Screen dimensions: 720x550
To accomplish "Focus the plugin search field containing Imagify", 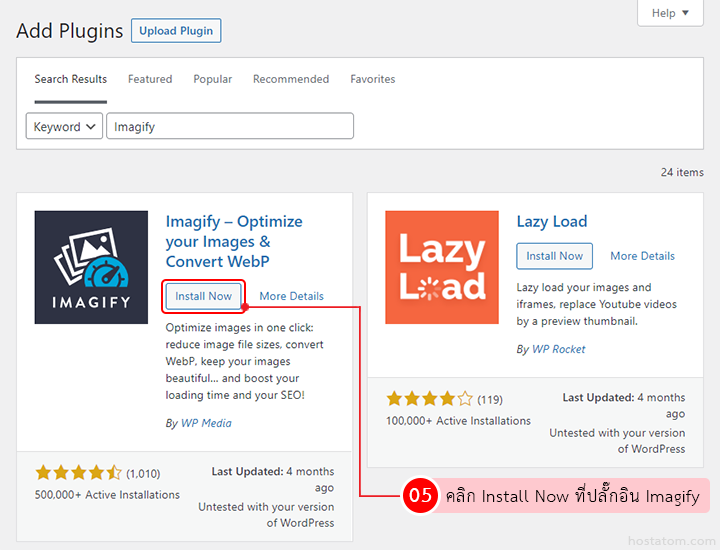I will [x=230, y=127].
